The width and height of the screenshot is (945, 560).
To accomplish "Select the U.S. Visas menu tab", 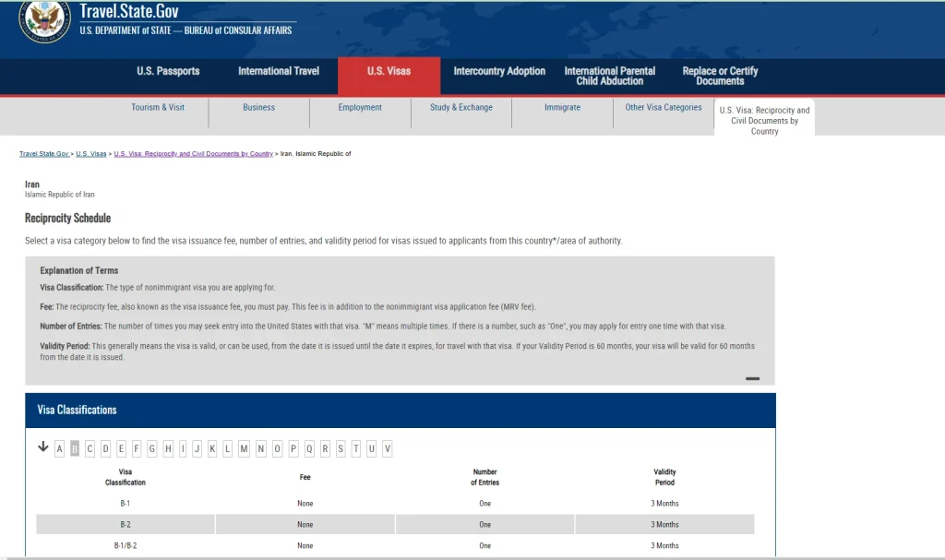I will tap(389, 76).
